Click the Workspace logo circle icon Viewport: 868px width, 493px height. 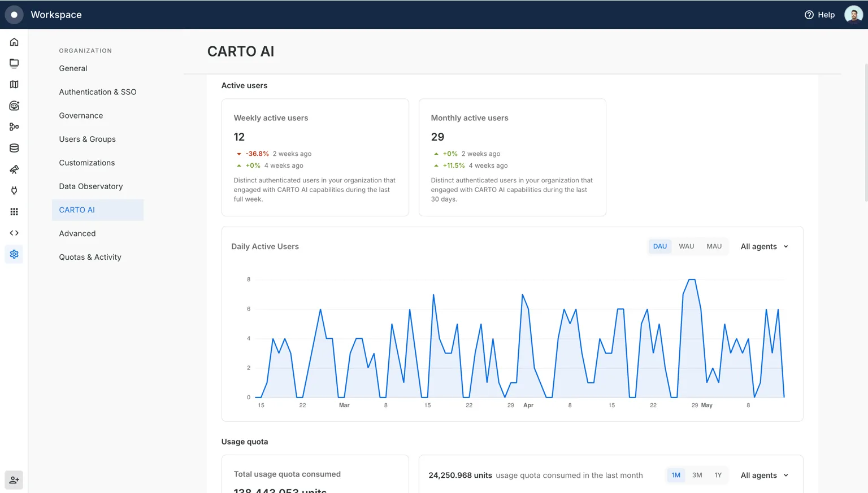[x=14, y=15]
